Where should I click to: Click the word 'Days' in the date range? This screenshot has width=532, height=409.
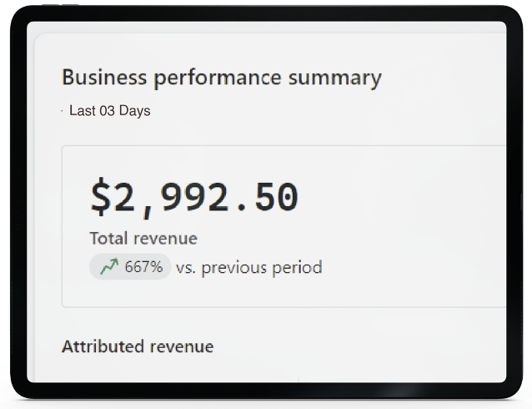point(135,110)
